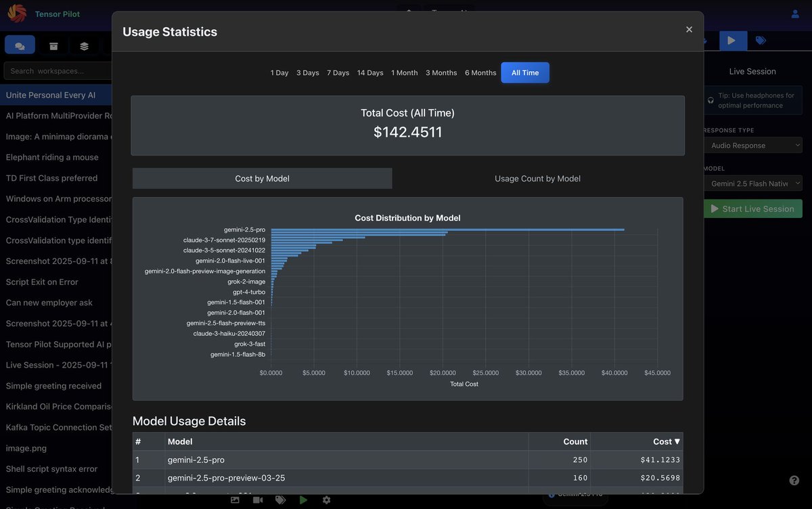Open the Model dropdown in Live Session
This screenshot has width=812, height=509.
pyautogui.click(x=752, y=183)
